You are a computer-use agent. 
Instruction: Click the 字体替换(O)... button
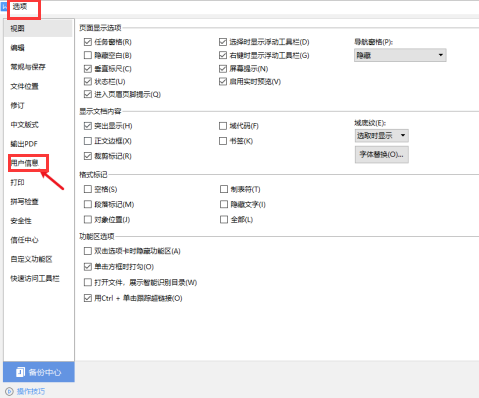click(x=382, y=155)
